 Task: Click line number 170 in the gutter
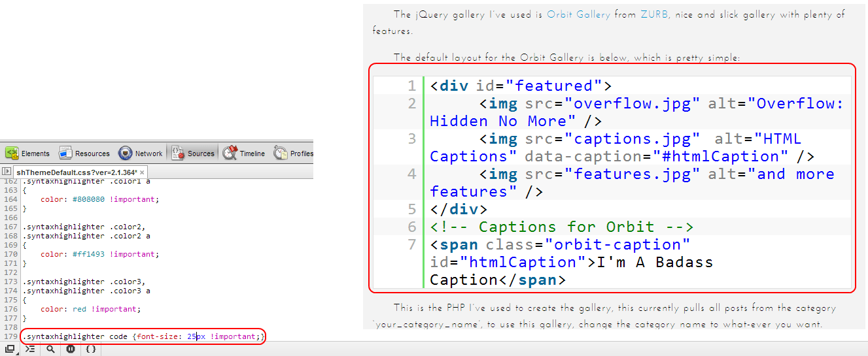pos(10,254)
